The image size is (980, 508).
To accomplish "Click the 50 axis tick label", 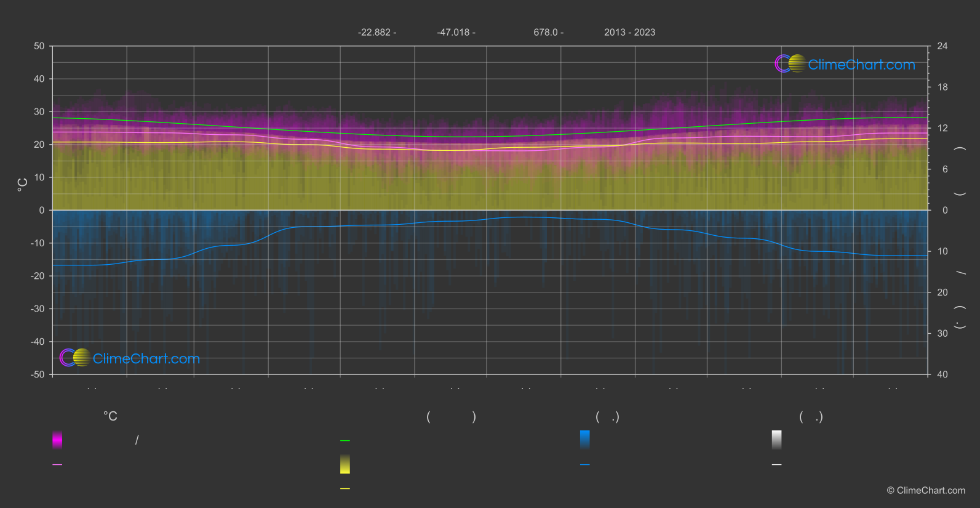I will click(39, 46).
